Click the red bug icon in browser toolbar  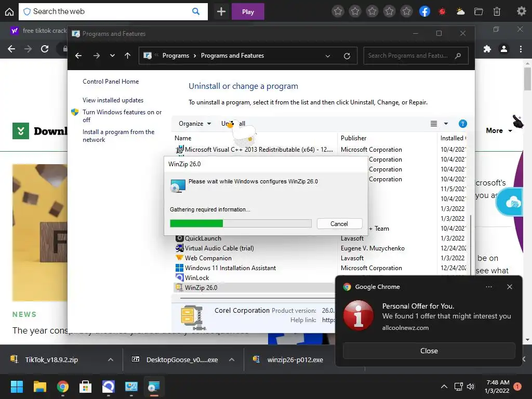pyautogui.click(x=442, y=11)
